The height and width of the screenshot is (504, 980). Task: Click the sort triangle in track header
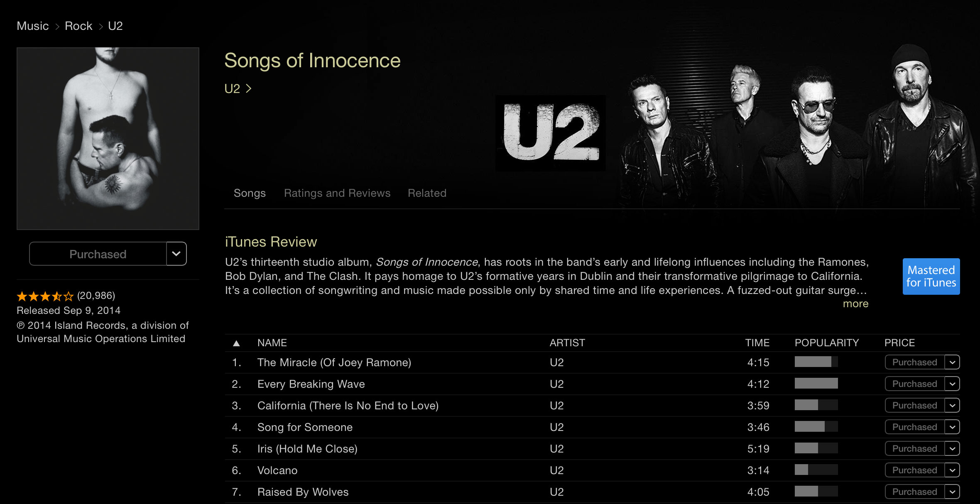pyautogui.click(x=236, y=343)
